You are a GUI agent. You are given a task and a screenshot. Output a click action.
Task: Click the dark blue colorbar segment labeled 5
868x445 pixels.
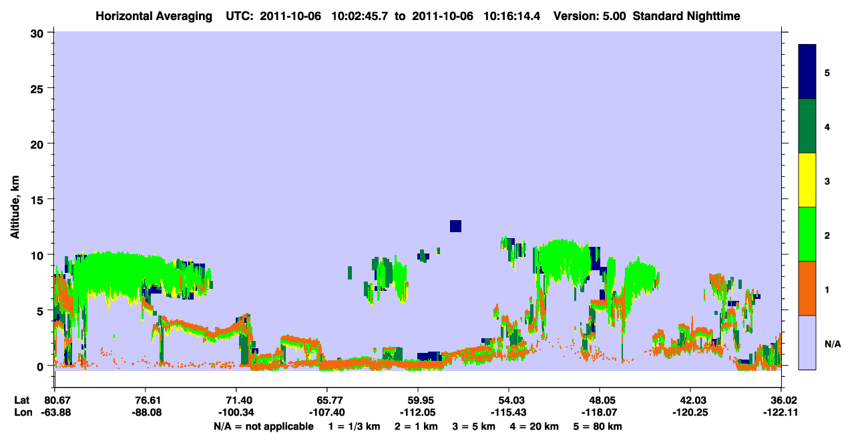point(807,72)
